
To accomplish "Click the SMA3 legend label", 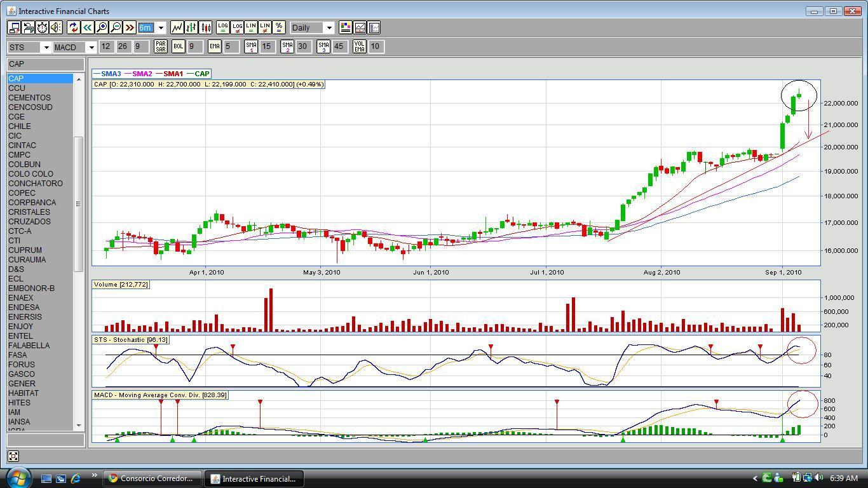I will (x=111, y=74).
